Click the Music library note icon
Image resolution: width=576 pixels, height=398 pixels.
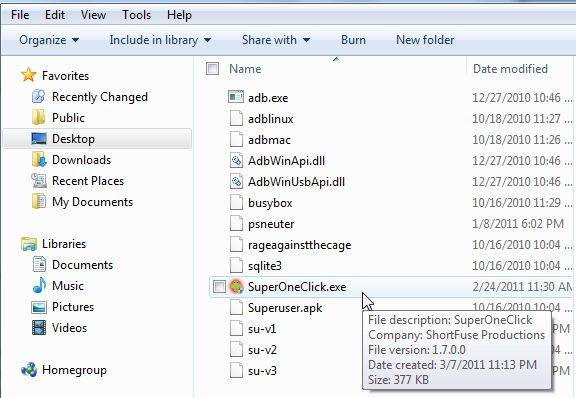coord(39,286)
